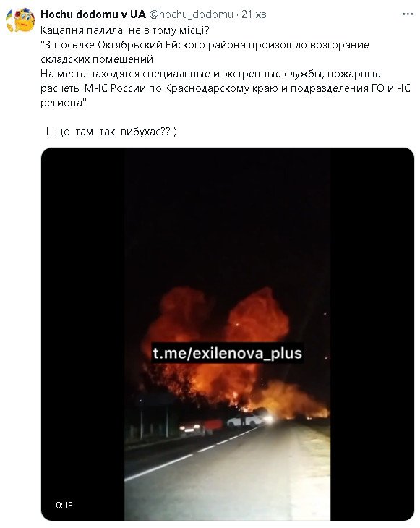Click the Hochu dodomu profile avatar
The height and width of the screenshot is (528, 420).
coord(20,20)
